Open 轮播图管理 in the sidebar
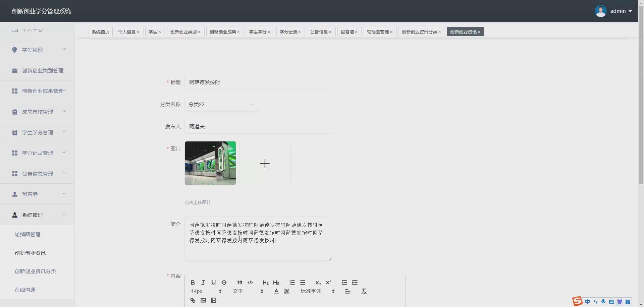This screenshot has height=307, width=644. pyautogui.click(x=27, y=234)
